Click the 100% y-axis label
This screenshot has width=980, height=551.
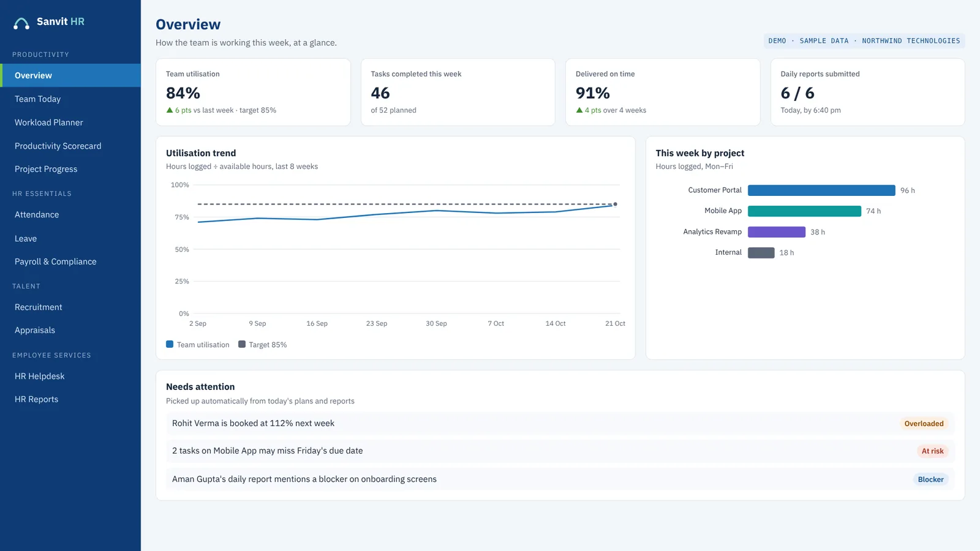point(180,185)
